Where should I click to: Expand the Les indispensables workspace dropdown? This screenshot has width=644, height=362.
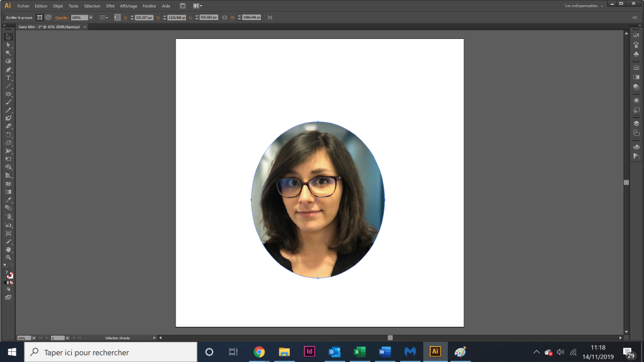[x=584, y=6]
